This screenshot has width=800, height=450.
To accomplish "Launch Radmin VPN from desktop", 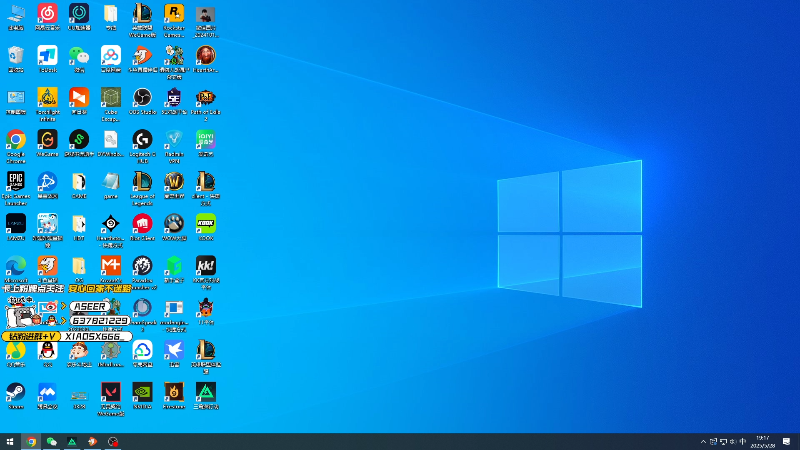I will (174, 146).
